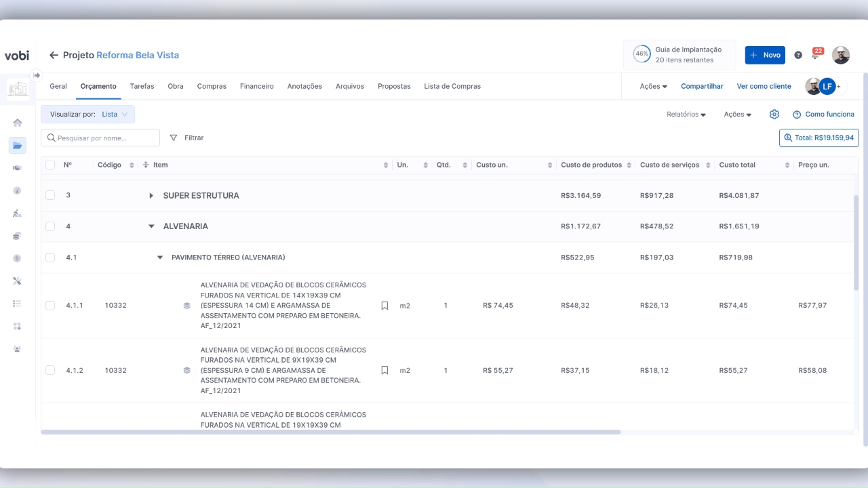Expand the sidebar with the arrow toggle
Screen dimensions: 868x488
click(37, 75)
